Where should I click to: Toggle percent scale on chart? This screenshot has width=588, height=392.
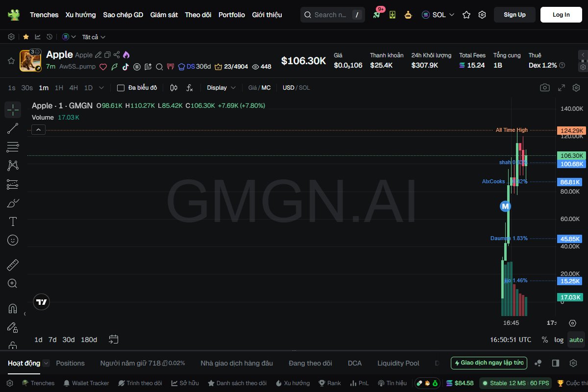click(544, 340)
